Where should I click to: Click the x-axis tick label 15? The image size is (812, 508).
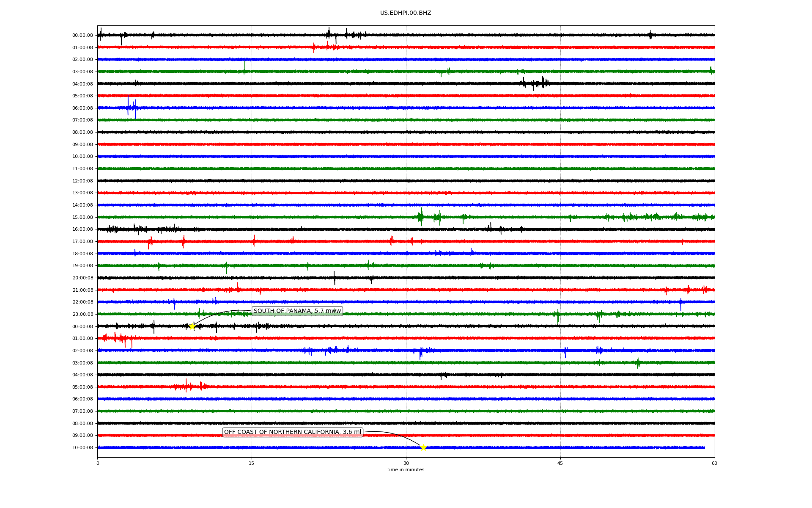click(x=252, y=463)
